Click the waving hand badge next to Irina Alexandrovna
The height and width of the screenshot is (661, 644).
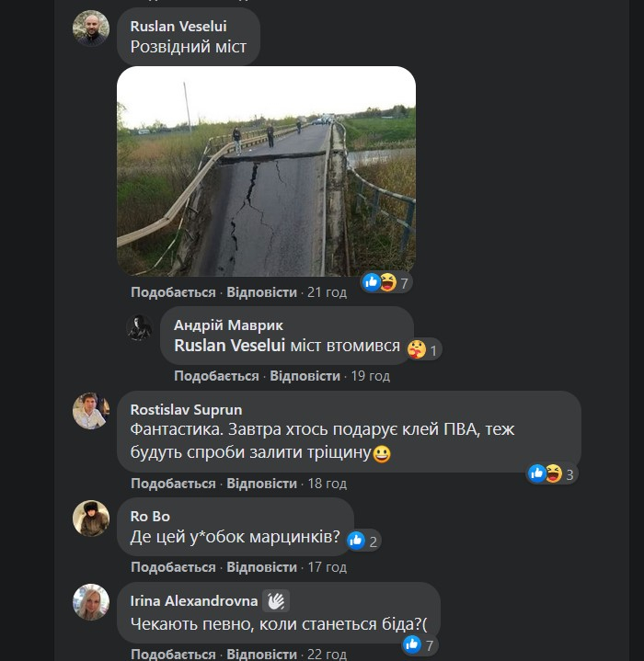pos(276,601)
